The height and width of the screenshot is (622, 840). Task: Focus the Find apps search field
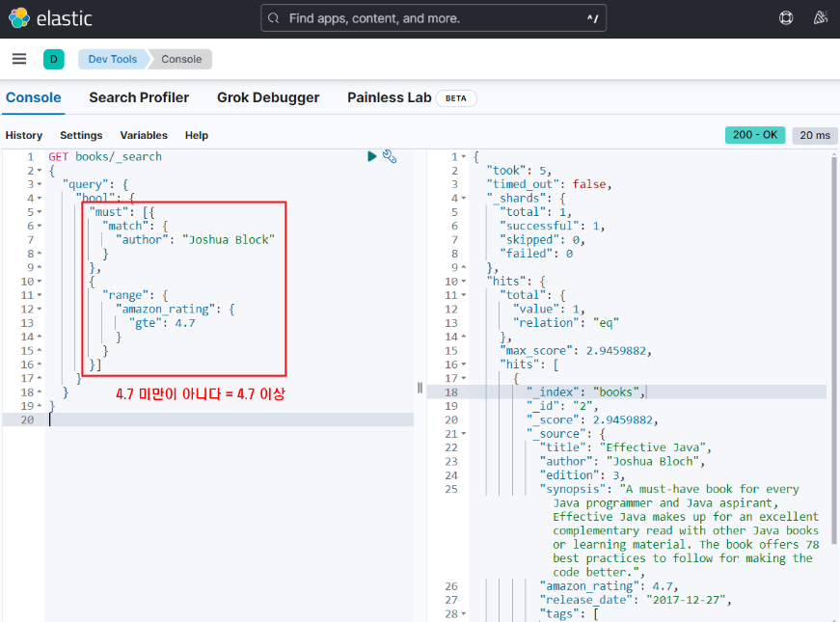[x=433, y=18]
